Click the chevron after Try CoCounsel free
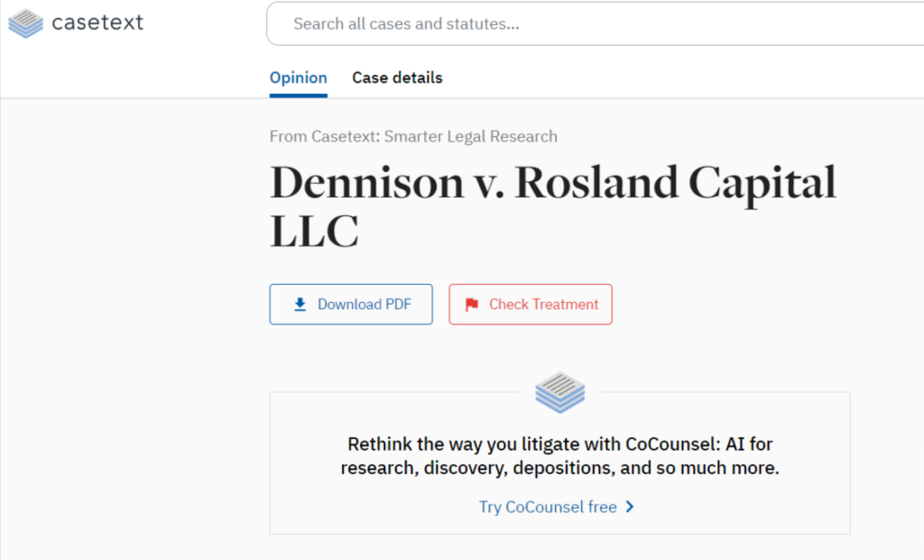This screenshot has width=924, height=560. tap(630, 507)
